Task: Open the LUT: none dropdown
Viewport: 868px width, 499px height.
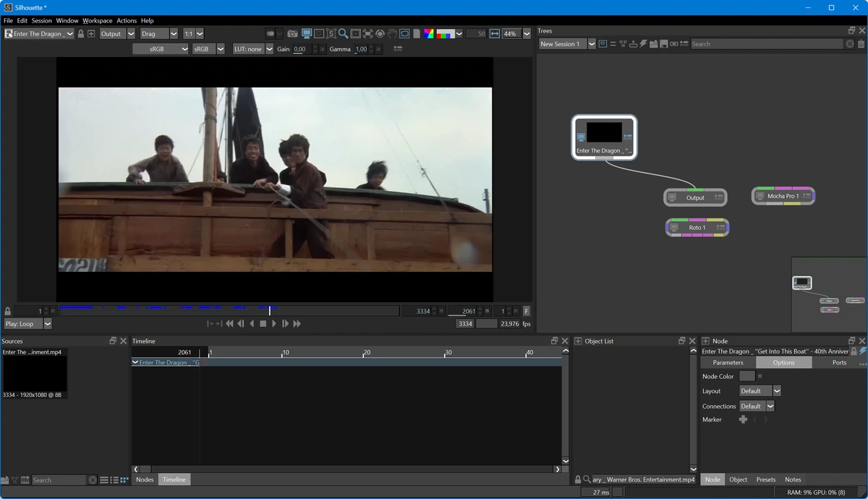Action: [x=252, y=49]
